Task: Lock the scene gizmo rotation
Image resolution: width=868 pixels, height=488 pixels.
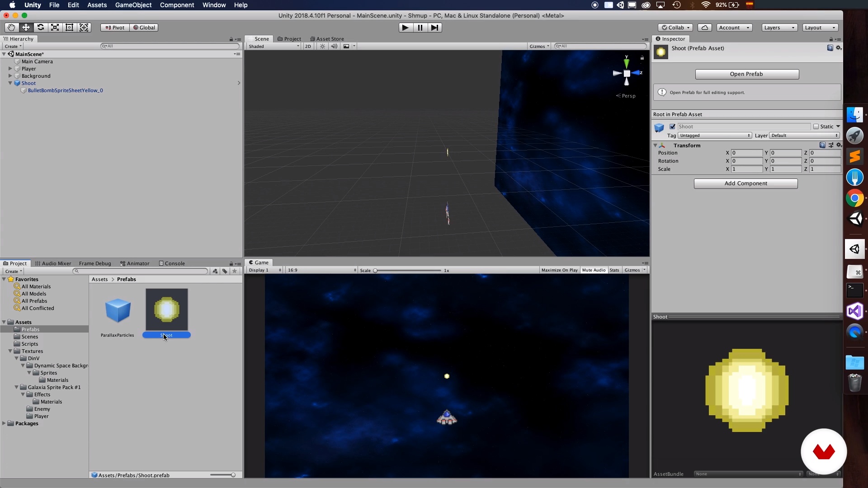Action: (642, 58)
